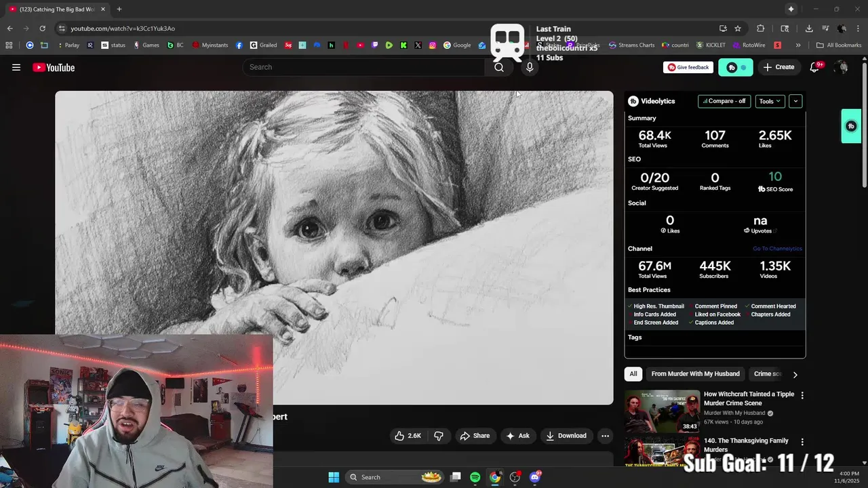Select 'From Murder With My Husband' chip
Viewport: 868px width, 488px height.
click(695, 374)
